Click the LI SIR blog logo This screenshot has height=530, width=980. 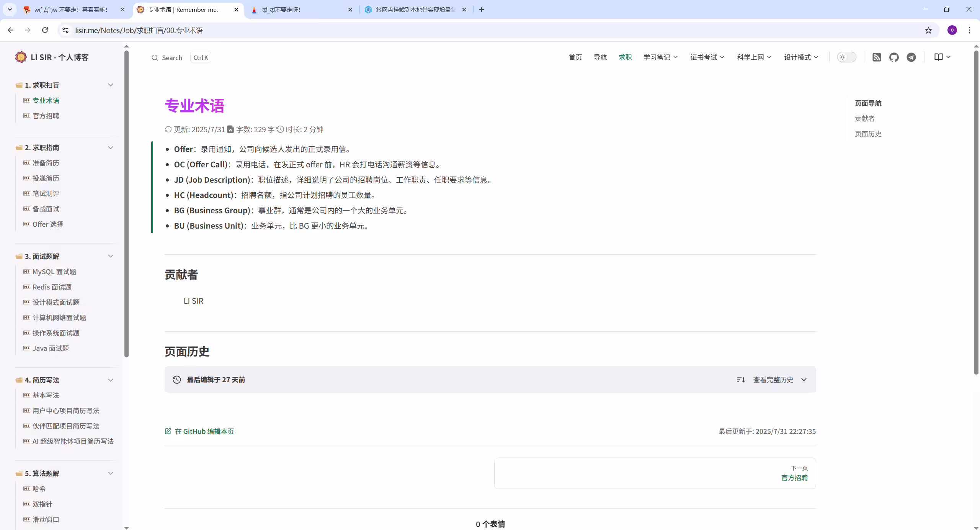click(x=21, y=57)
